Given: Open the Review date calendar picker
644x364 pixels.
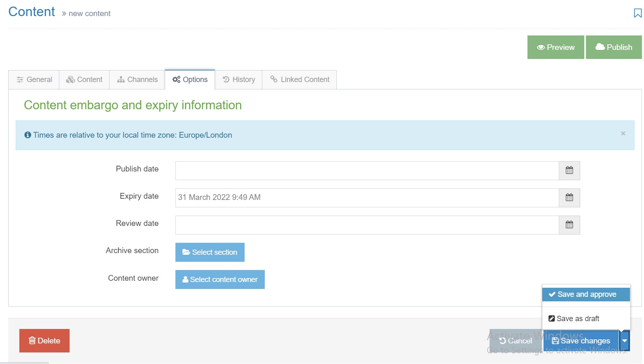Looking at the screenshot, I should 569,225.
